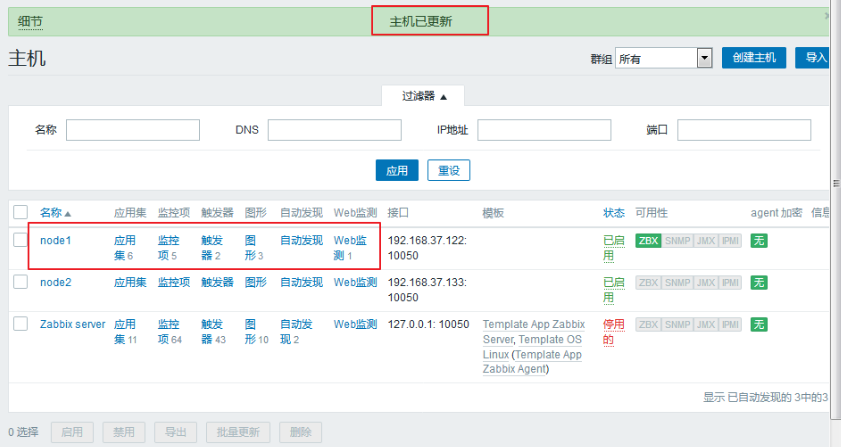This screenshot has width=841, height=447.
Task: Select node2 interface 192.168.37.133 text
Action: [x=427, y=289]
